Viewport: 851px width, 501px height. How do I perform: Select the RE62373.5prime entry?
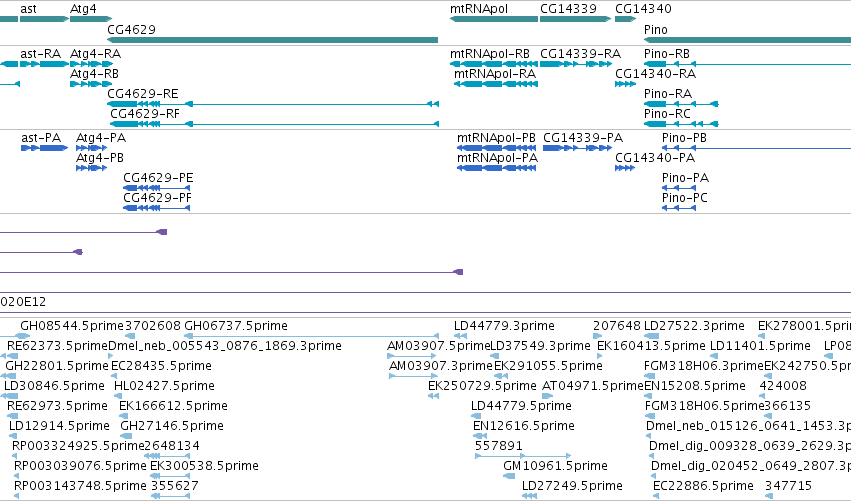tap(58, 346)
